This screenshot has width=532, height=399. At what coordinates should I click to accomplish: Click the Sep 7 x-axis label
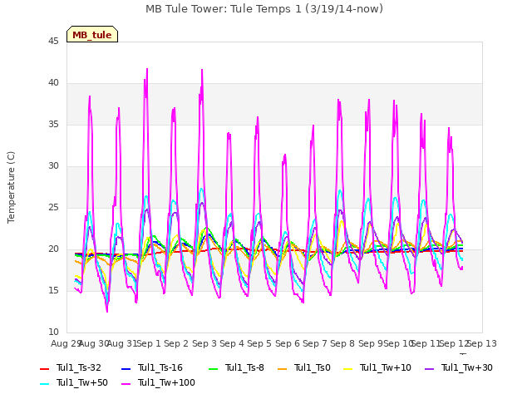tap(315, 343)
